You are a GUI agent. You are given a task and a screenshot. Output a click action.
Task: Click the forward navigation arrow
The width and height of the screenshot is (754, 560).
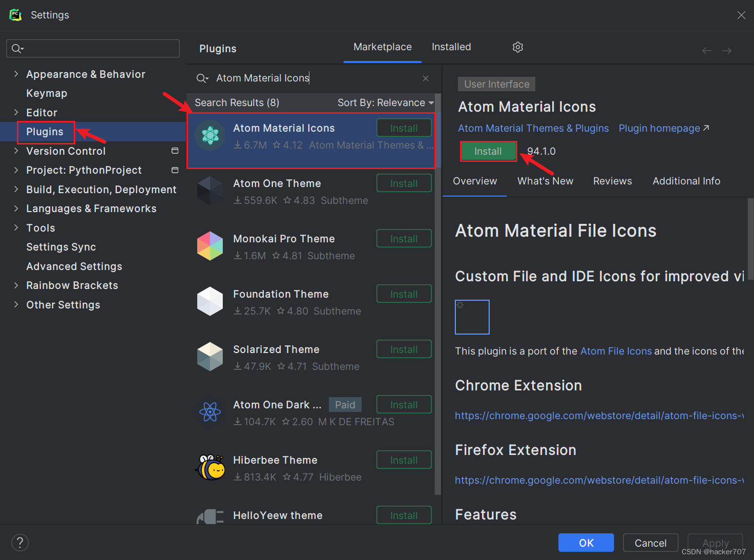pyautogui.click(x=727, y=51)
